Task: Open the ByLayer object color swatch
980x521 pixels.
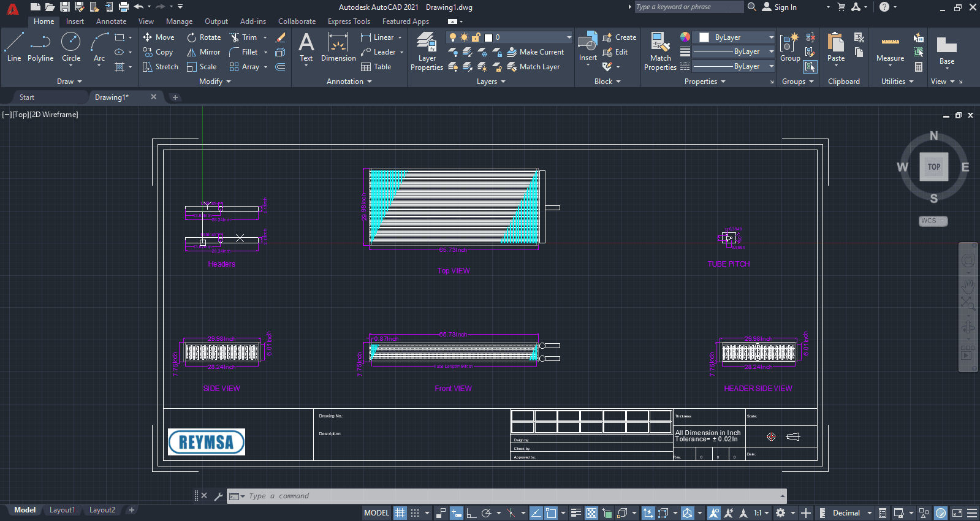Action: point(734,37)
